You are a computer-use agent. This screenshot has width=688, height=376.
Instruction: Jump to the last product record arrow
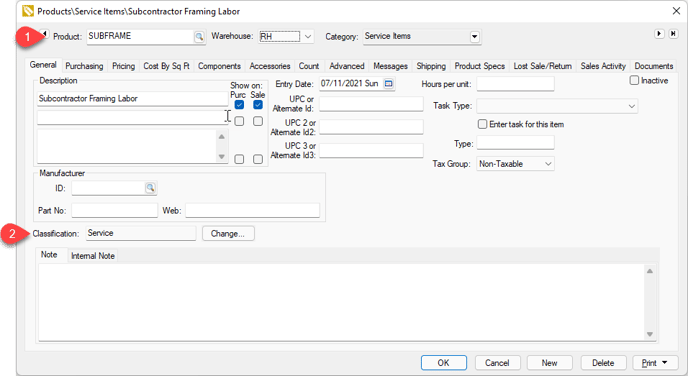(x=673, y=34)
